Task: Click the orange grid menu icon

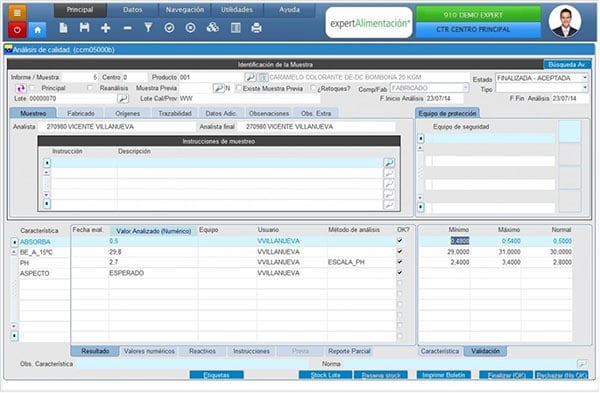Action: [x=17, y=13]
